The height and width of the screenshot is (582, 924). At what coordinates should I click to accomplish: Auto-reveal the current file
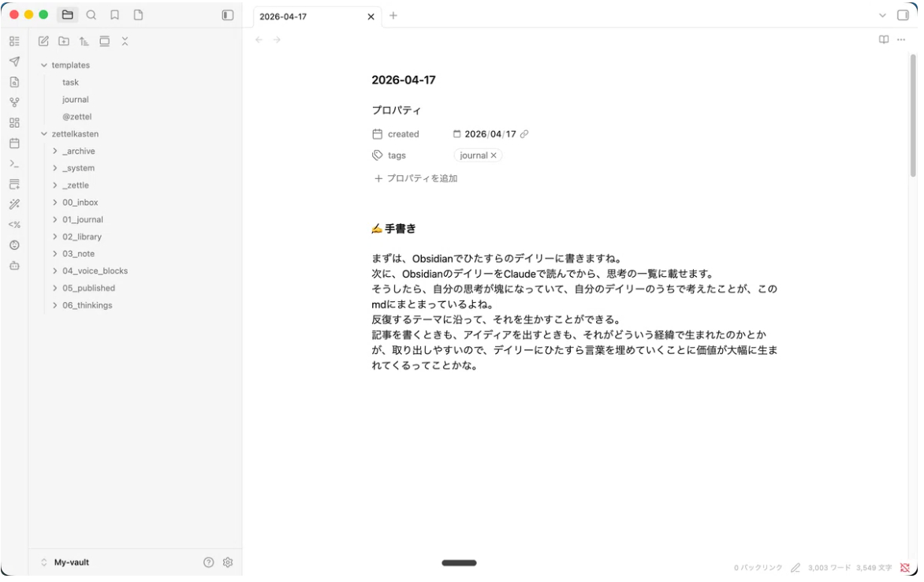(x=104, y=41)
